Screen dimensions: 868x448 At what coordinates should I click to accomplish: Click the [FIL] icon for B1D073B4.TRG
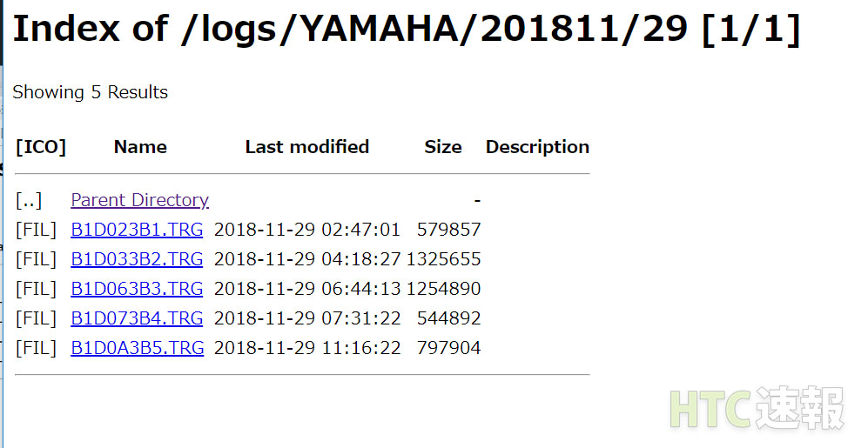point(36,318)
